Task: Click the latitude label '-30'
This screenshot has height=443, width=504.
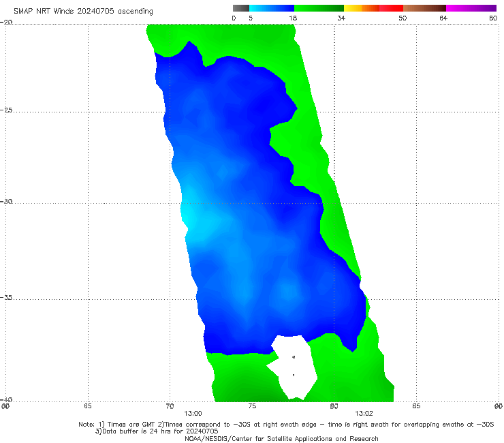Action: click(6, 201)
